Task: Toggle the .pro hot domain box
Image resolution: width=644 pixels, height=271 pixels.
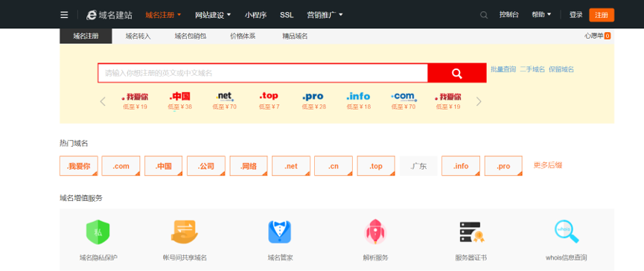Action: [503, 166]
